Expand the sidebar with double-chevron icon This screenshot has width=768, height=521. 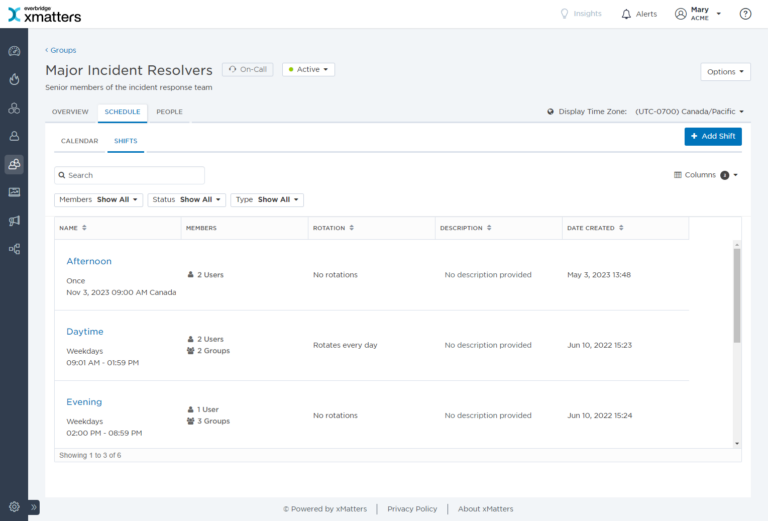pyautogui.click(x=34, y=507)
